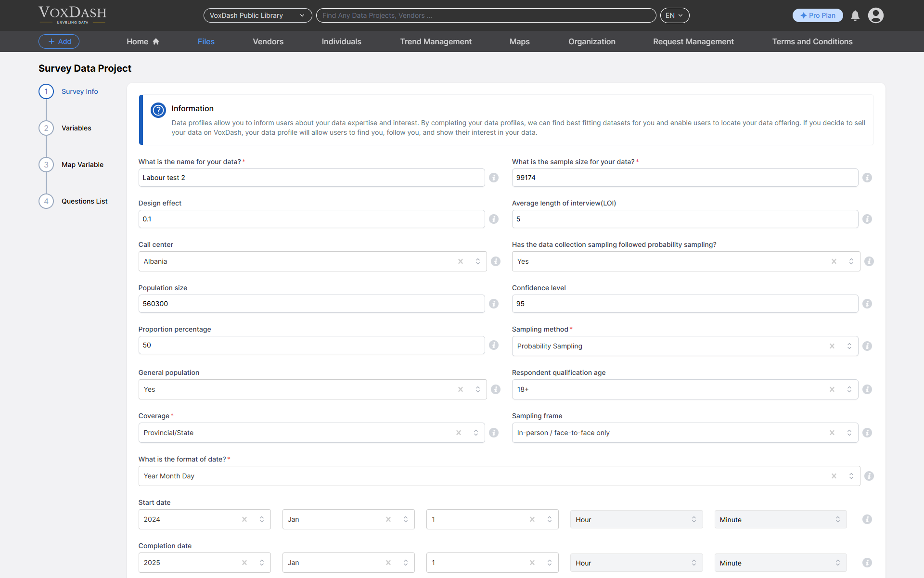Open the notifications bell icon
This screenshot has width=924, height=578.
tap(855, 15)
